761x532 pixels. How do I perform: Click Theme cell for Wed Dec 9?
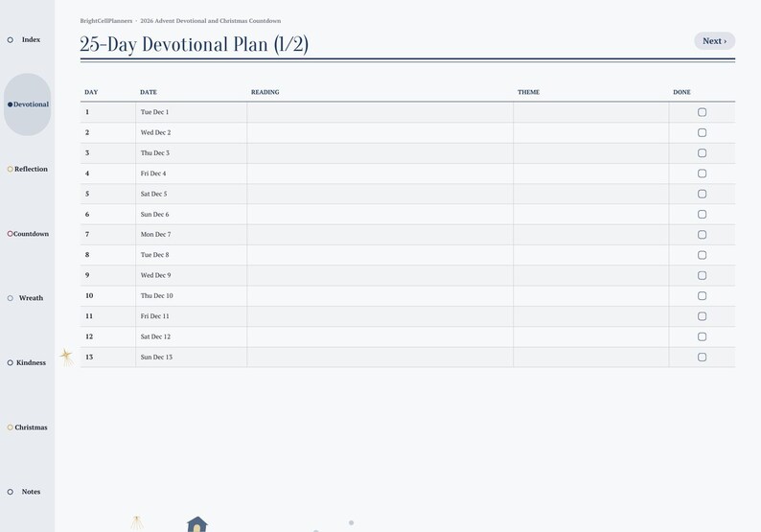tap(591, 275)
